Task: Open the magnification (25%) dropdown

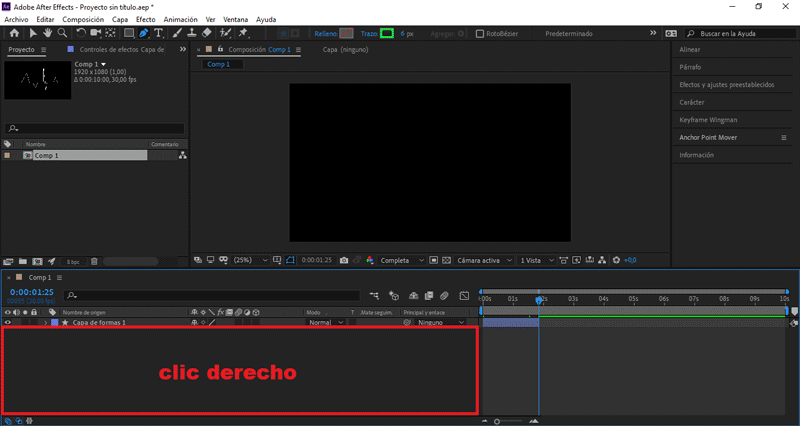Action: tap(250, 260)
